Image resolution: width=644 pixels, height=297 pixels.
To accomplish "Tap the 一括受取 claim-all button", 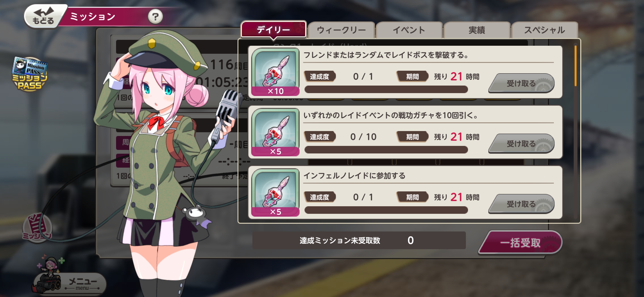I will click(520, 243).
